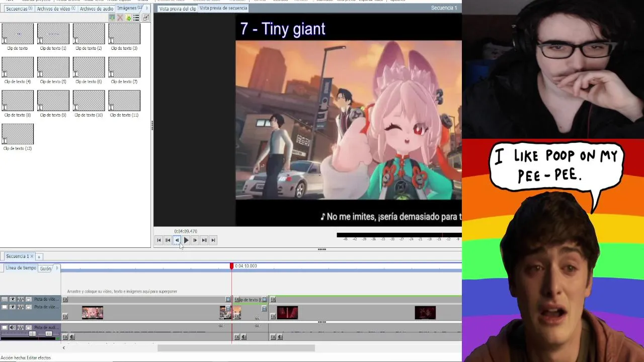Adjust audio track pan slider
This screenshot has height=362, width=644.
[x=49, y=334]
